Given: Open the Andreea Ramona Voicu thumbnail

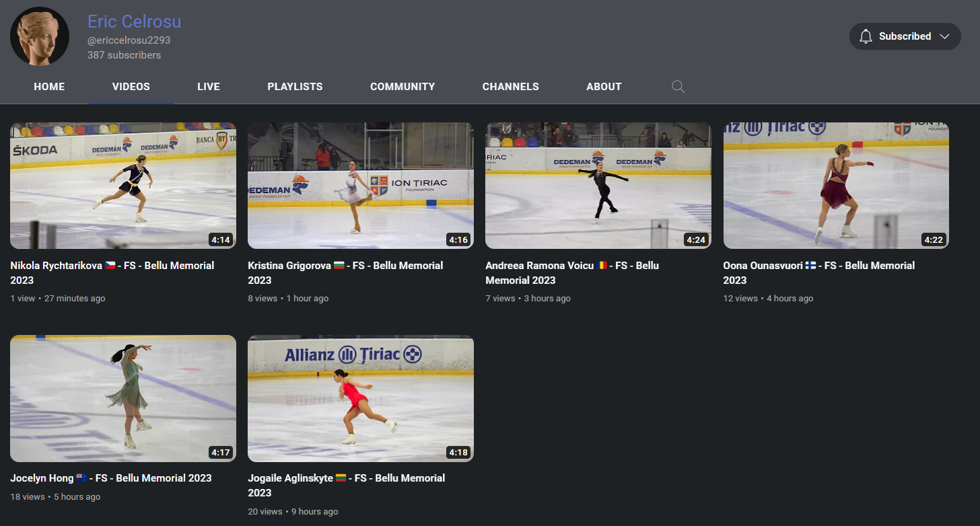Looking at the screenshot, I should (598, 186).
